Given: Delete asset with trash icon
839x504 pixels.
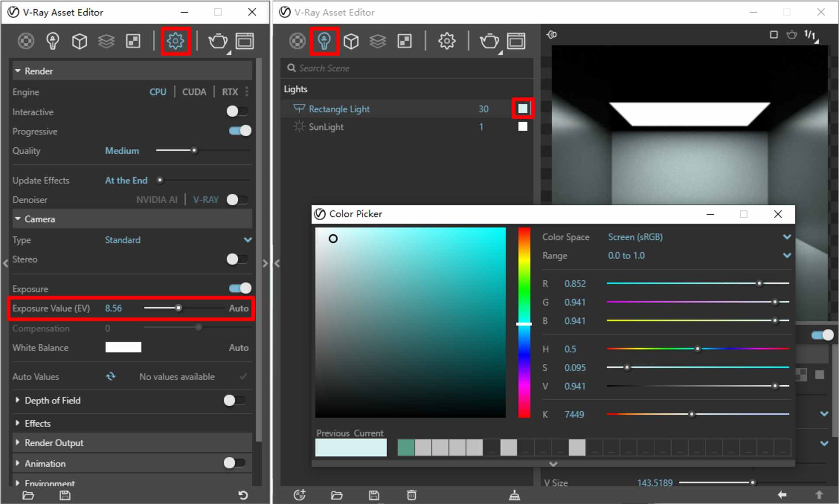Looking at the screenshot, I should tap(411, 495).
